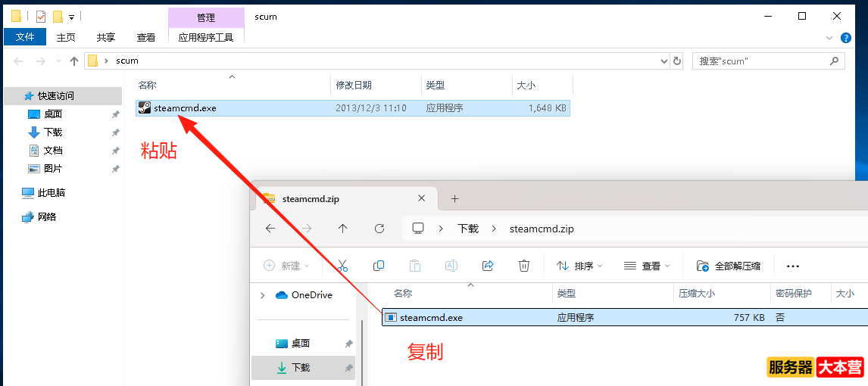The height and width of the screenshot is (386, 868).
Task: Close the steamcmd.zip tab
Action: (421, 198)
